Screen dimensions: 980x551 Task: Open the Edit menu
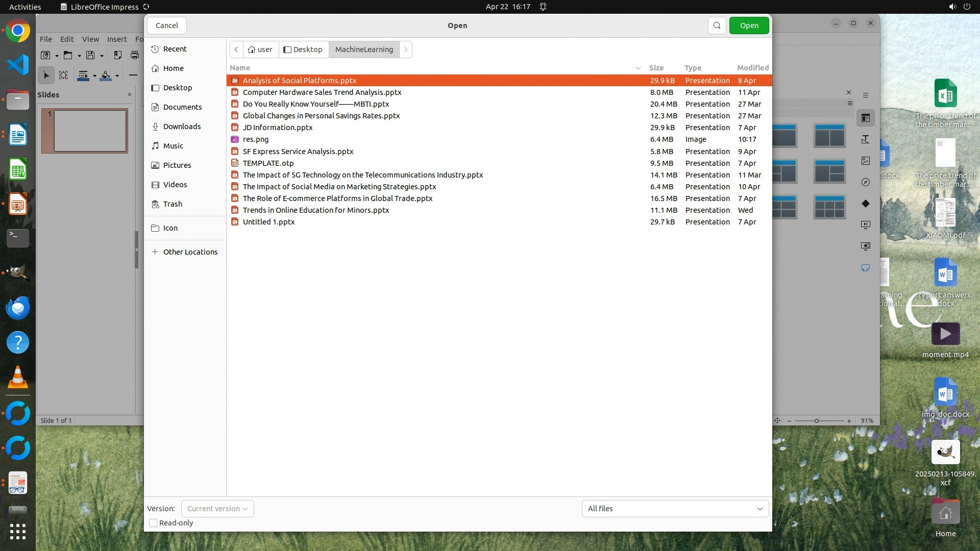point(67,39)
